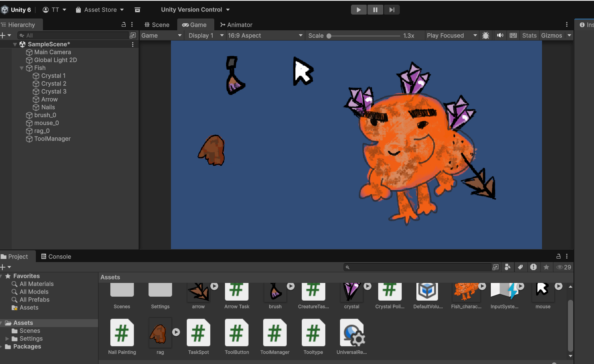Click the bug-shaped frame debugger icon
The width and height of the screenshot is (594, 364).
[x=486, y=35]
